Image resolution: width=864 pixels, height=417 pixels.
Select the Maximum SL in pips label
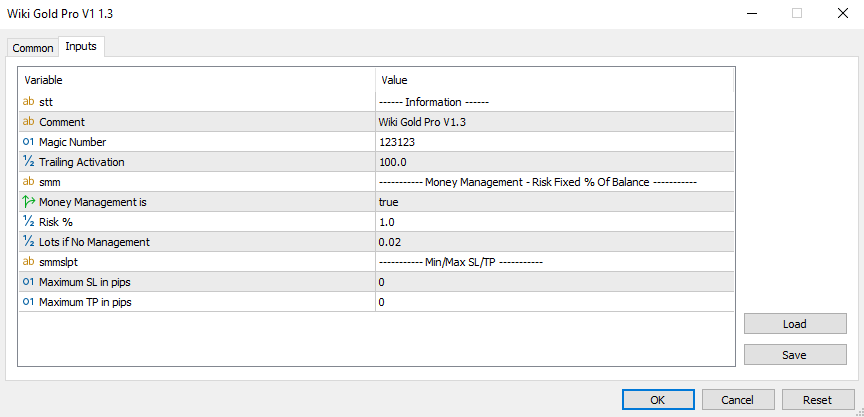point(85,282)
